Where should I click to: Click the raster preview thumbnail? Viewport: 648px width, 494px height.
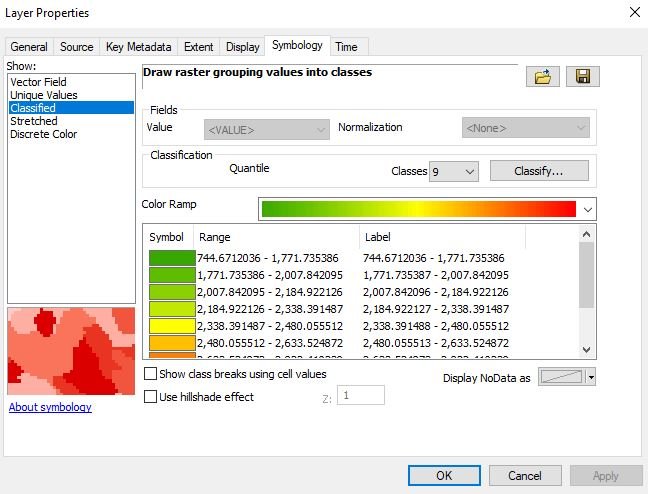[x=71, y=351]
